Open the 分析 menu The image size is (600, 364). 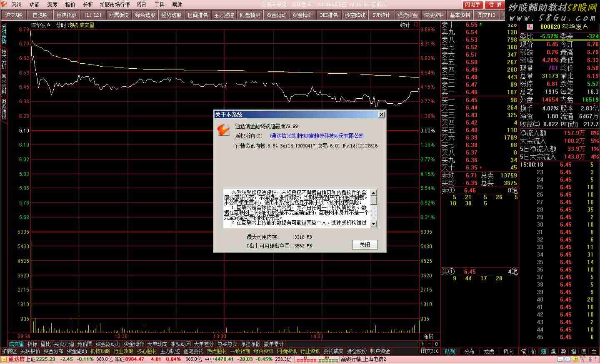point(88,5)
